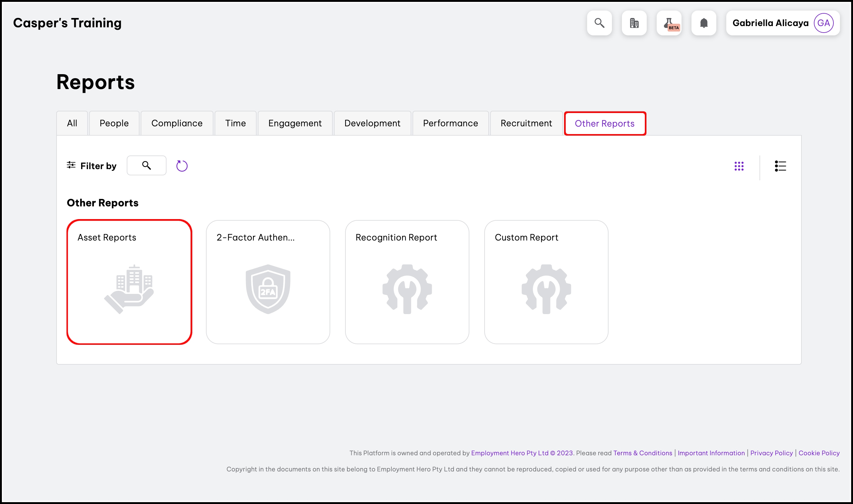Screen dimensions: 853x504
Task: Open the Recognition Report card
Action: pyautogui.click(x=407, y=282)
